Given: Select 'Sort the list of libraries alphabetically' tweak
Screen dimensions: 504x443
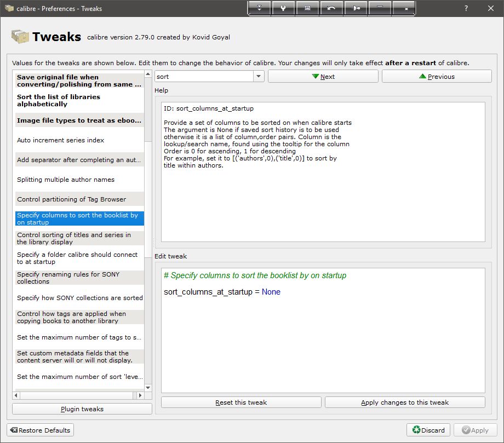Looking at the screenshot, I should point(79,100).
